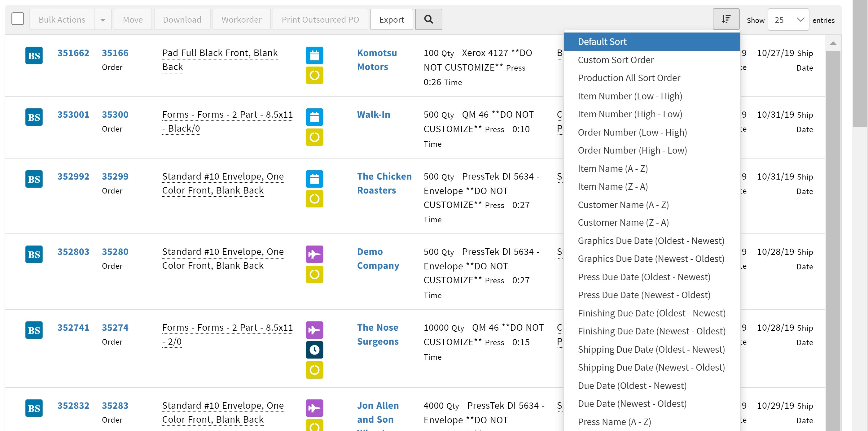Screen dimensions: 868x431
Task: Click yellow circle status icon for Komotsu Motors
Action: [x=314, y=75]
